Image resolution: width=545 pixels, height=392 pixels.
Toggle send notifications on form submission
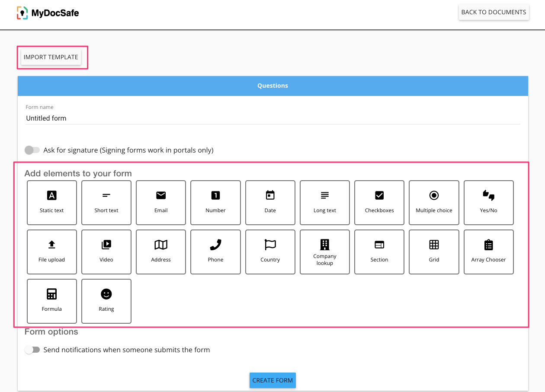(32, 350)
